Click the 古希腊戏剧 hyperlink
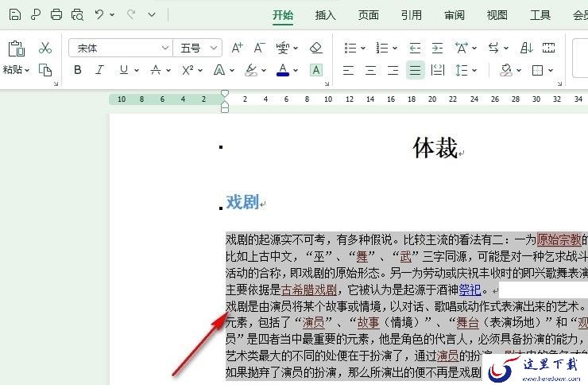Image resolution: width=588 pixels, height=385 pixels. click(309, 290)
